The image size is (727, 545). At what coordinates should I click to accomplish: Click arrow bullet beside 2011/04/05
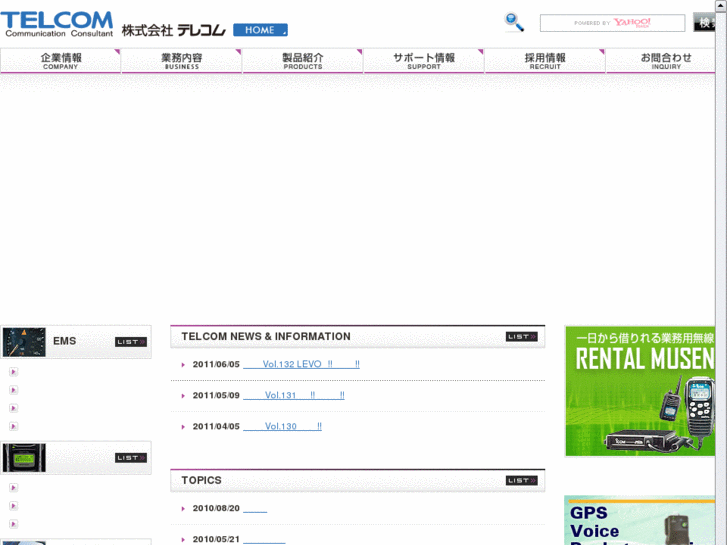point(183,427)
